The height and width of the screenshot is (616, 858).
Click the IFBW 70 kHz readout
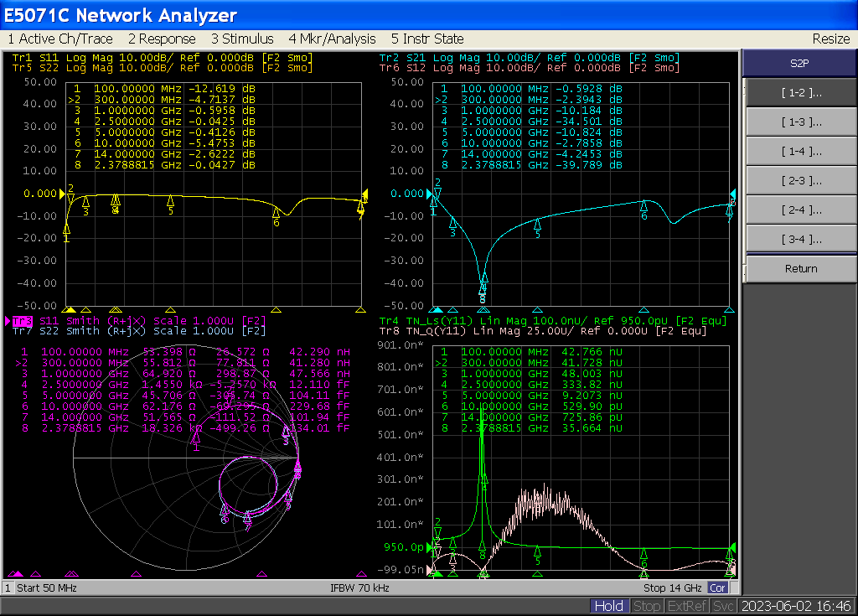click(359, 588)
